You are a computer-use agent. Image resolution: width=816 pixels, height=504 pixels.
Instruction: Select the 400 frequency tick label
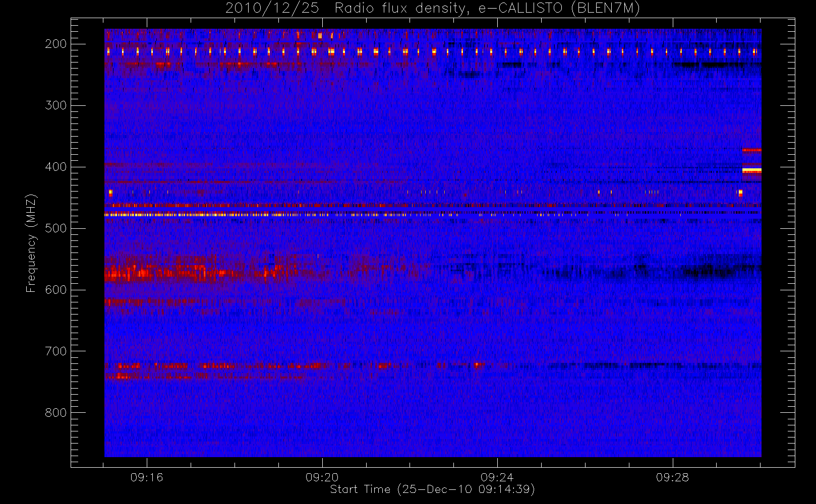55,167
